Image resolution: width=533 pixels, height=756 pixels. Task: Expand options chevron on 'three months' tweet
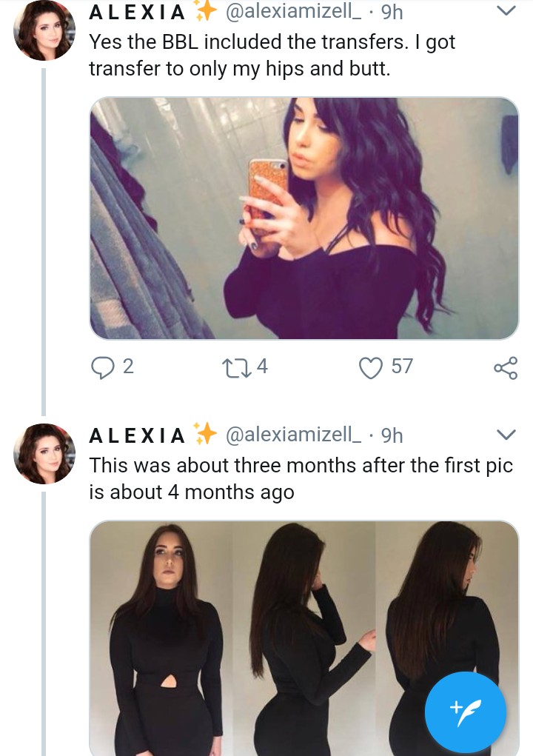point(505,434)
